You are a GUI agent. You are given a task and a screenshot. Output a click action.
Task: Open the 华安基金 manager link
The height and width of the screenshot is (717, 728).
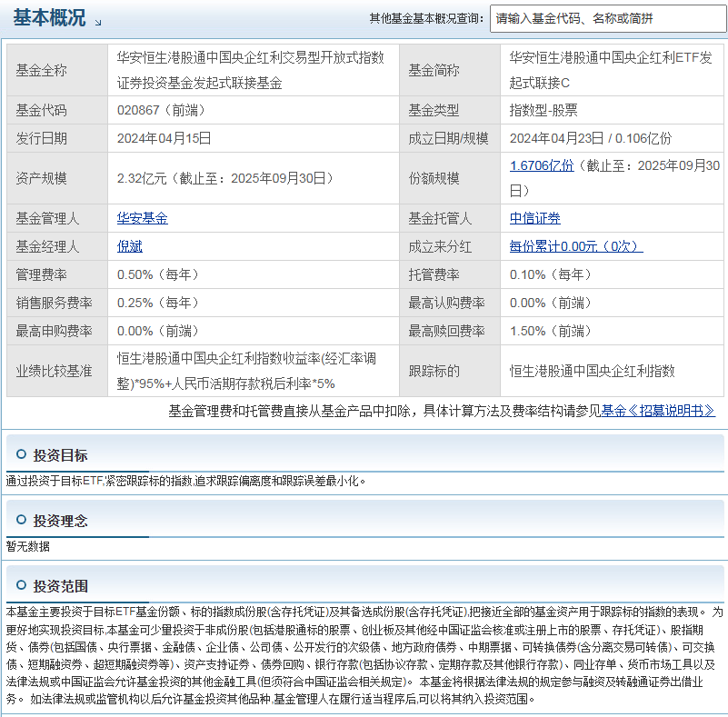click(142, 218)
